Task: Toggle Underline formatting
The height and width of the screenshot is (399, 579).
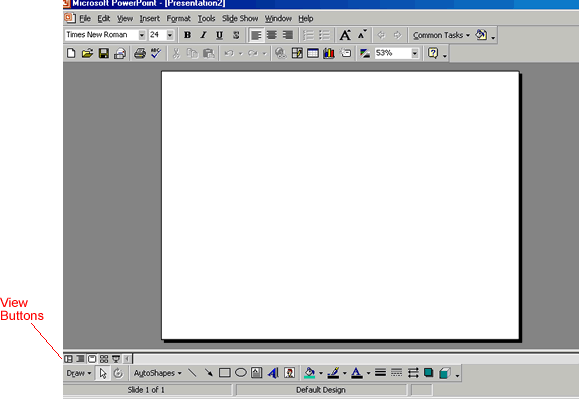Action: coord(220,35)
